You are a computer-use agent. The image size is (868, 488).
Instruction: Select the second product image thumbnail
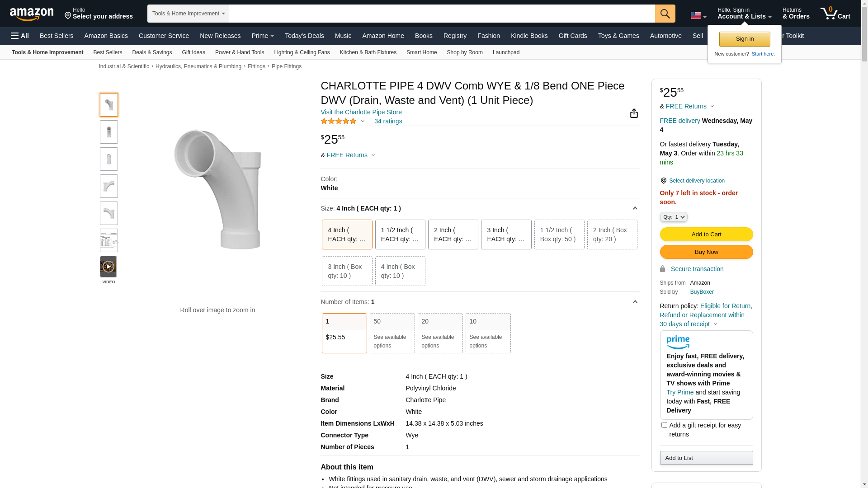point(109,132)
